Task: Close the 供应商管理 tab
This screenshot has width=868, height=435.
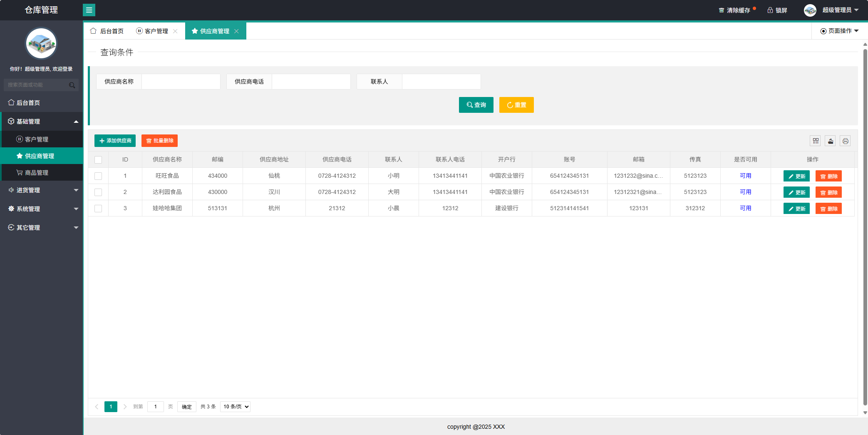Action: click(236, 31)
